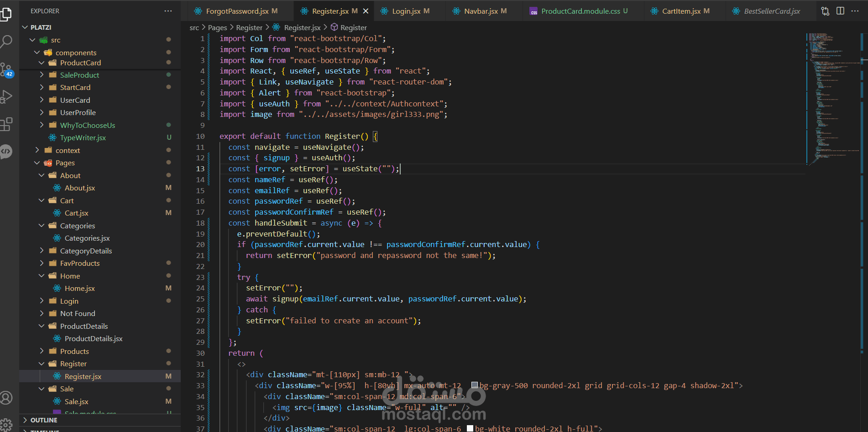Click the React icon beside Sale.jsx
Screen dimensions: 868x432
[57, 401]
